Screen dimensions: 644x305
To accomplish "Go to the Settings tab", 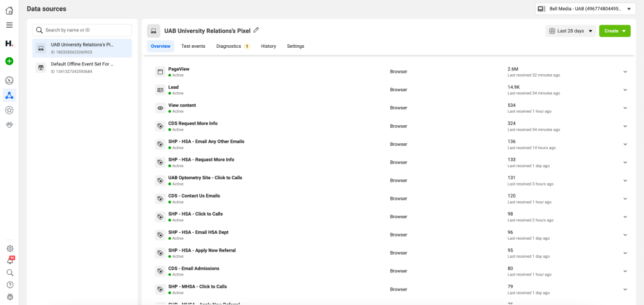I will coord(296,47).
